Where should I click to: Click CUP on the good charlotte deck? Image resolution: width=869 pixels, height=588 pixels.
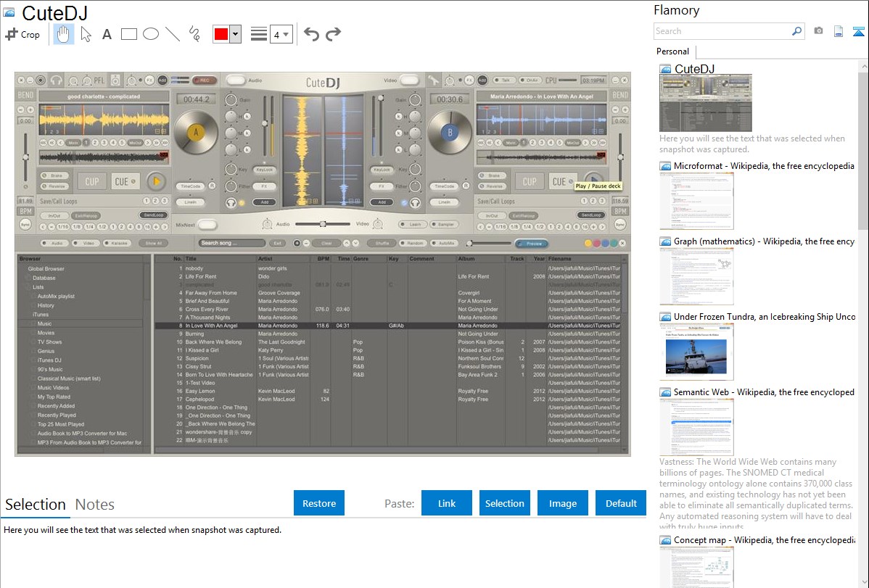tap(92, 181)
